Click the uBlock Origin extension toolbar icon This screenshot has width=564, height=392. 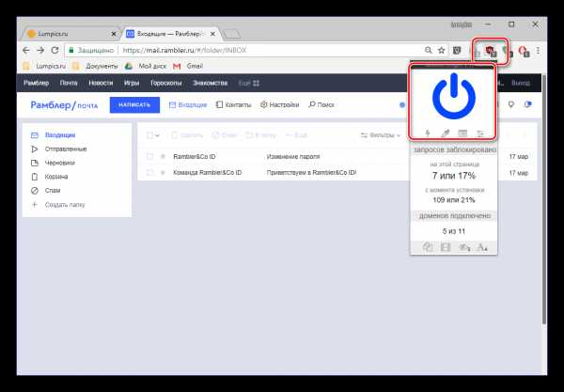[x=489, y=50]
